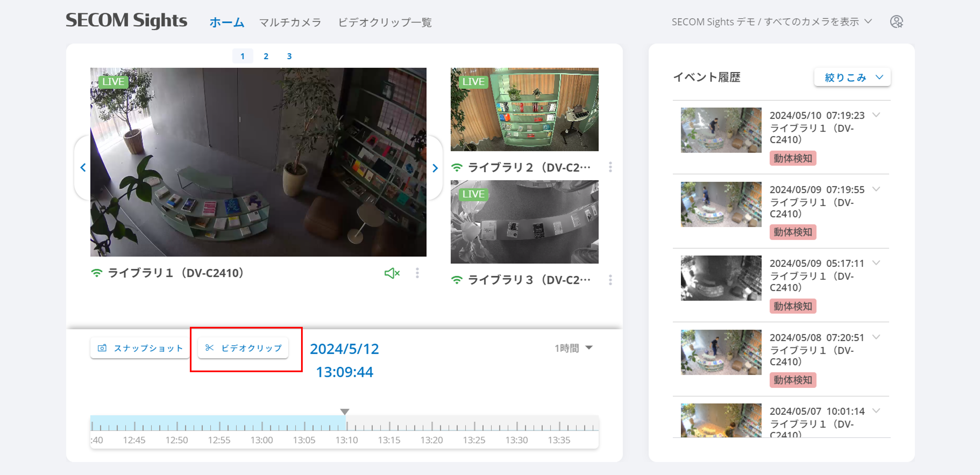Click the 12:45 timeline label
The height and width of the screenshot is (475, 980).
(134, 440)
